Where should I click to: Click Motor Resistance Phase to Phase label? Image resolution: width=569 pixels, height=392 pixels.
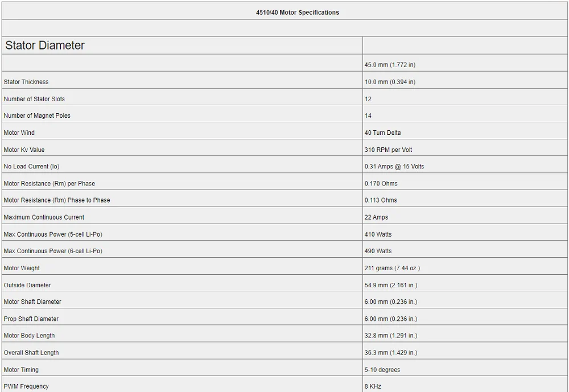coord(56,200)
